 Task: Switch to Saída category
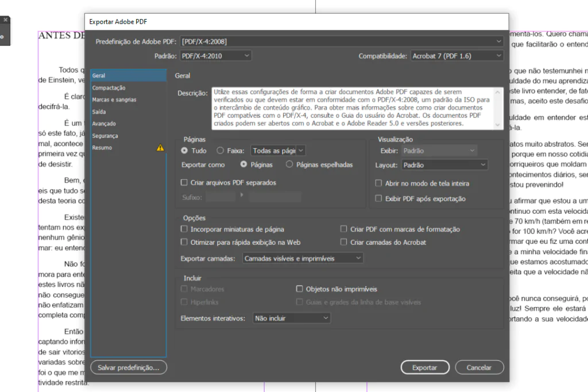pyautogui.click(x=128, y=112)
